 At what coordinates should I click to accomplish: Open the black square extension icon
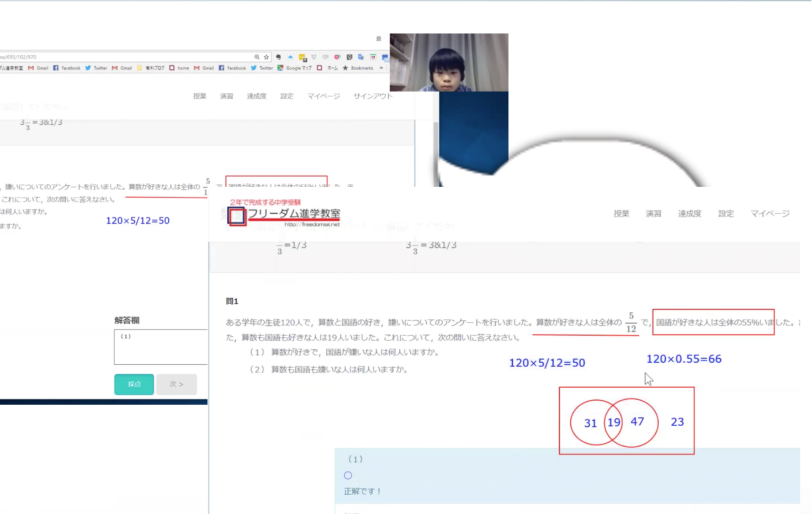point(349,57)
